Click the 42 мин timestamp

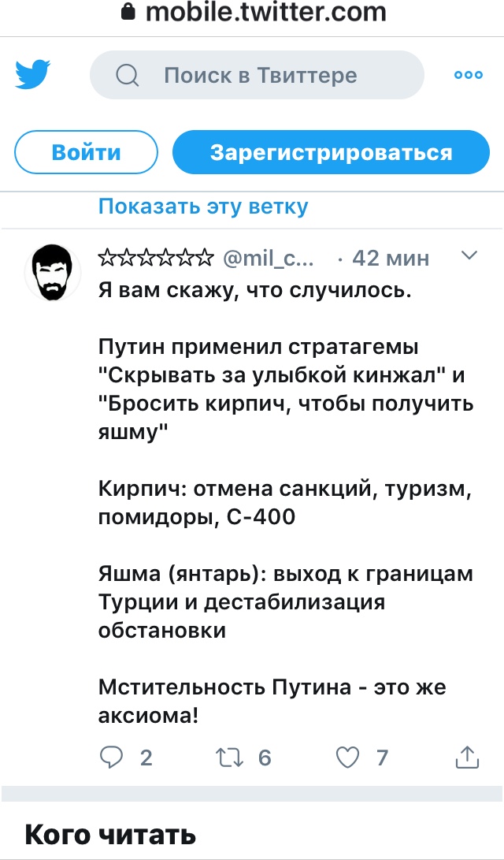click(x=391, y=258)
